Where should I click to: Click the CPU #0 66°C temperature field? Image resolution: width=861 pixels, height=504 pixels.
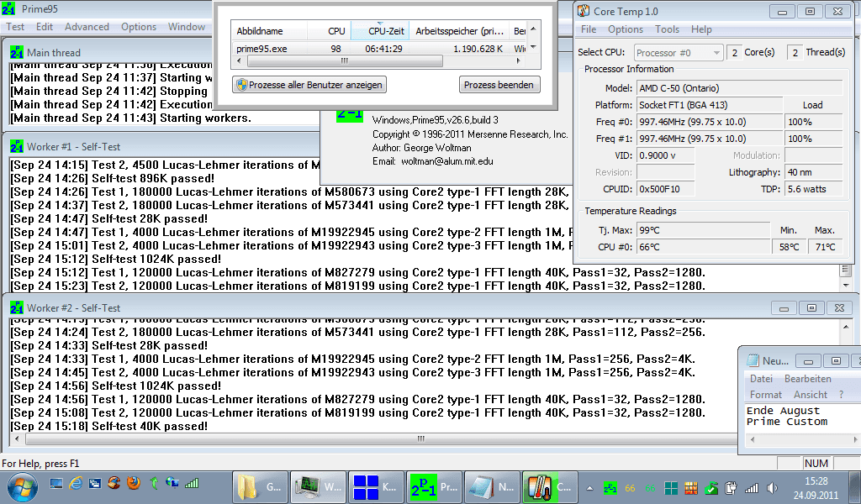[704, 247]
